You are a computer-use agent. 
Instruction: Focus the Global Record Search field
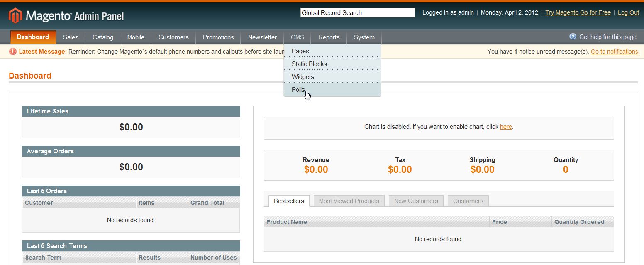[x=358, y=13]
